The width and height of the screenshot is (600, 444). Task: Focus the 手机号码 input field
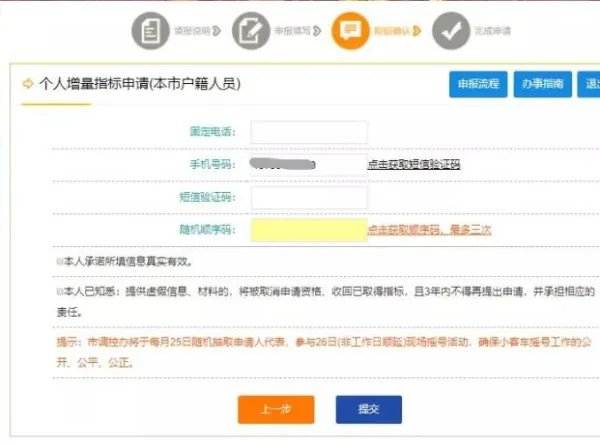point(309,165)
